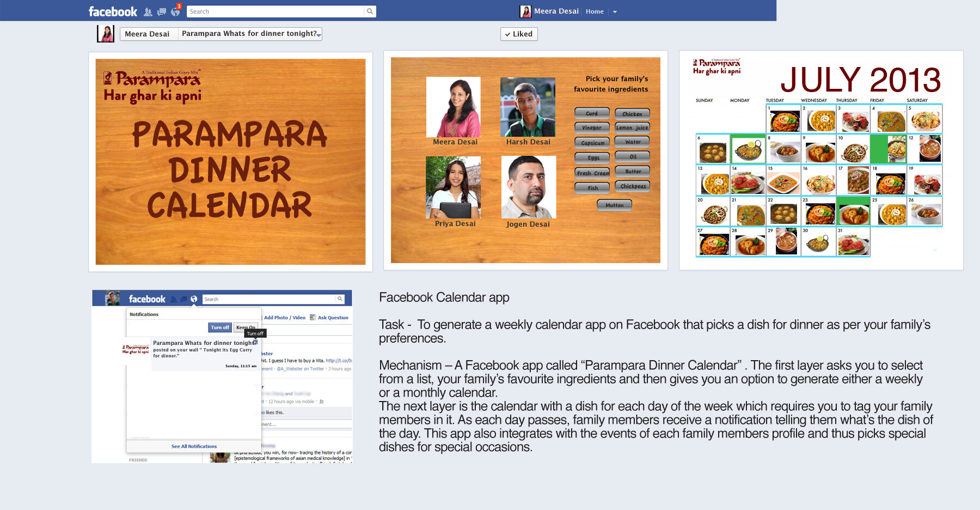Click the July 9 dish on calendar

(820, 153)
